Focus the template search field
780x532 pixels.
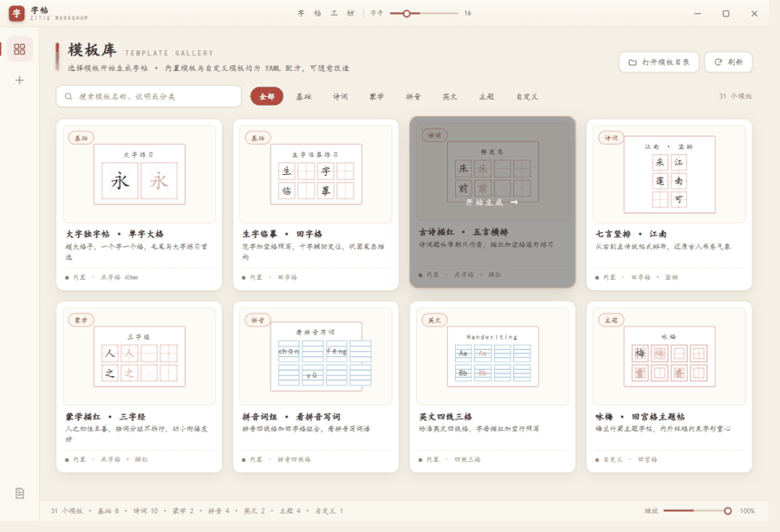tap(149, 96)
